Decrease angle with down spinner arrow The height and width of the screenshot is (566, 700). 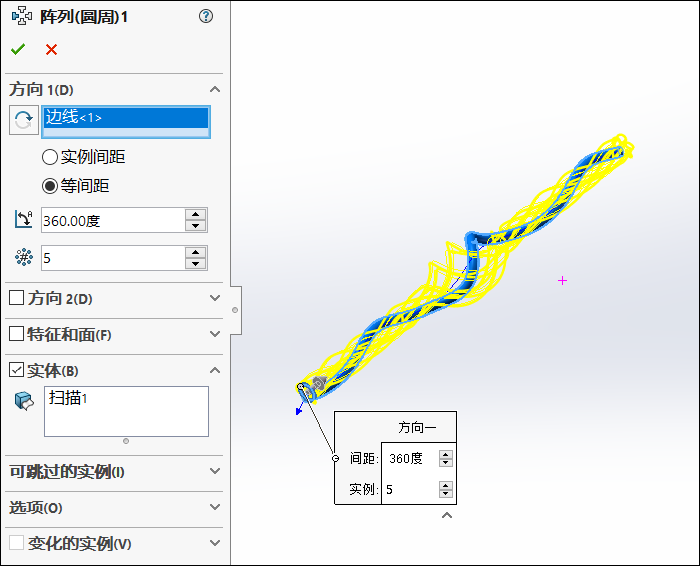point(196,226)
